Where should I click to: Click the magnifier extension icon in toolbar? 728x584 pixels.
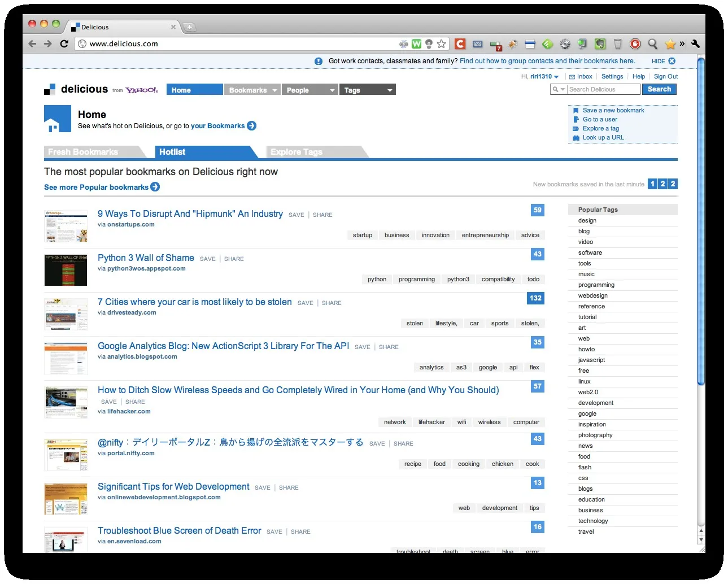coord(652,43)
